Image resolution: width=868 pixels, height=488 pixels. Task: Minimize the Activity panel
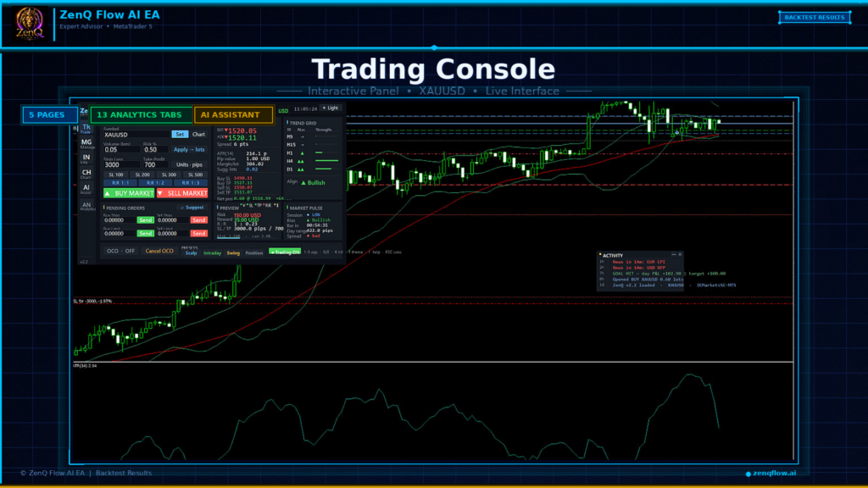point(674,255)
